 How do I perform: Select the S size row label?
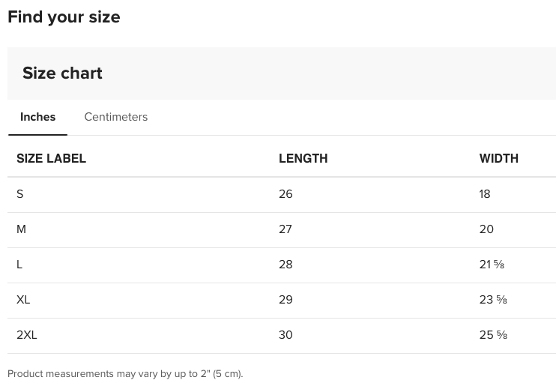[19, 194]
